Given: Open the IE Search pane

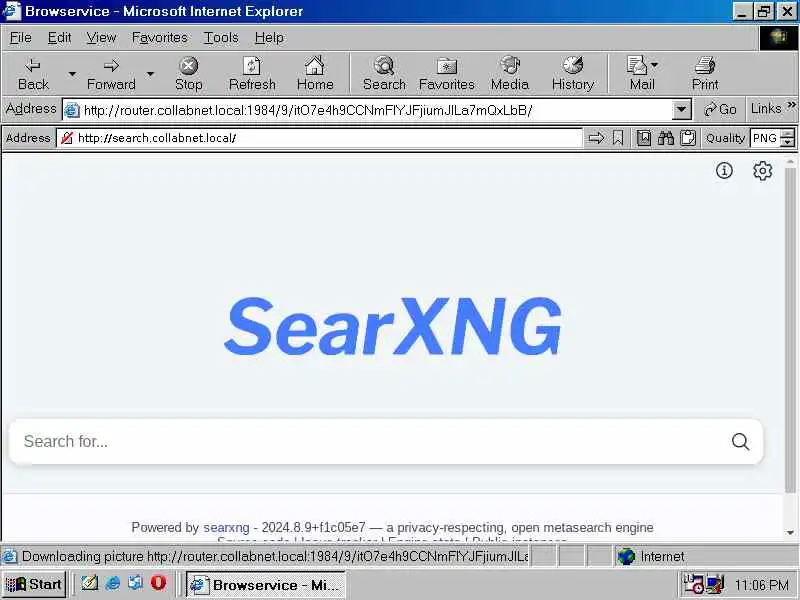Looking at the screenshot, I should point(384,74).
